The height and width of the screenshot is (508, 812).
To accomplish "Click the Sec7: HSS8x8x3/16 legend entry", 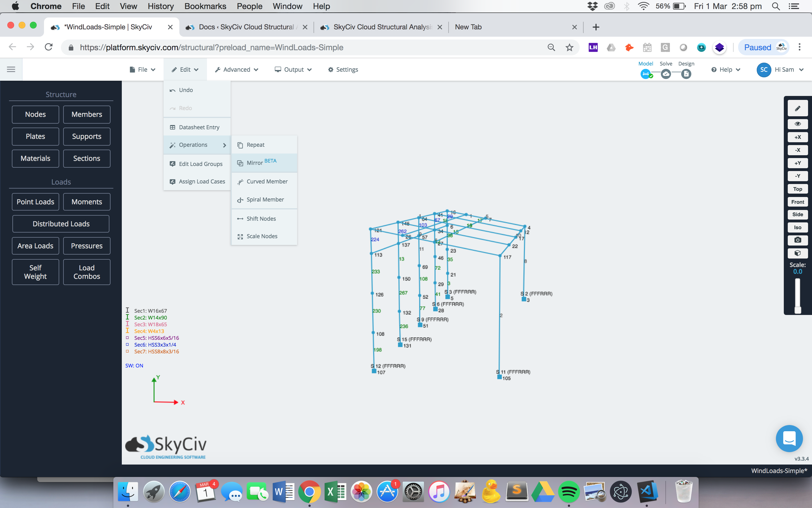I will [x=156, y=351].
